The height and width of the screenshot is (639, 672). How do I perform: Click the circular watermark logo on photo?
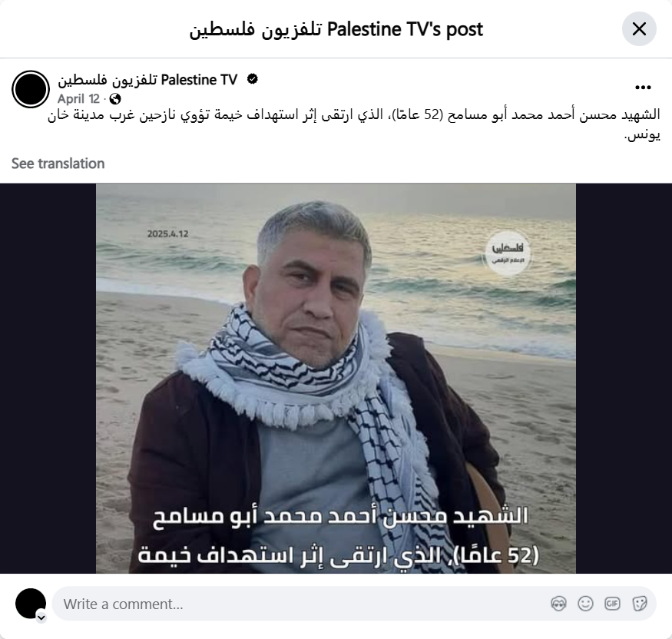[508, 253]
